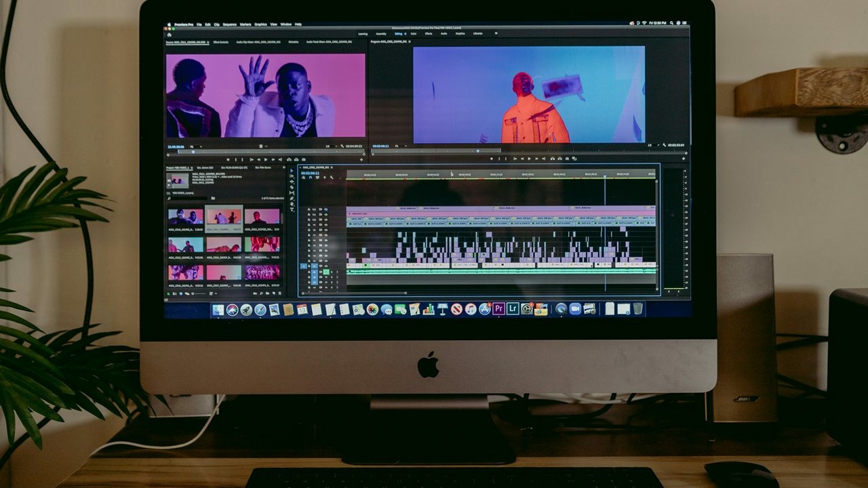Select the Selection tool in the tools panel
Screen dimensions: 868x488
(x=292, y=171)
